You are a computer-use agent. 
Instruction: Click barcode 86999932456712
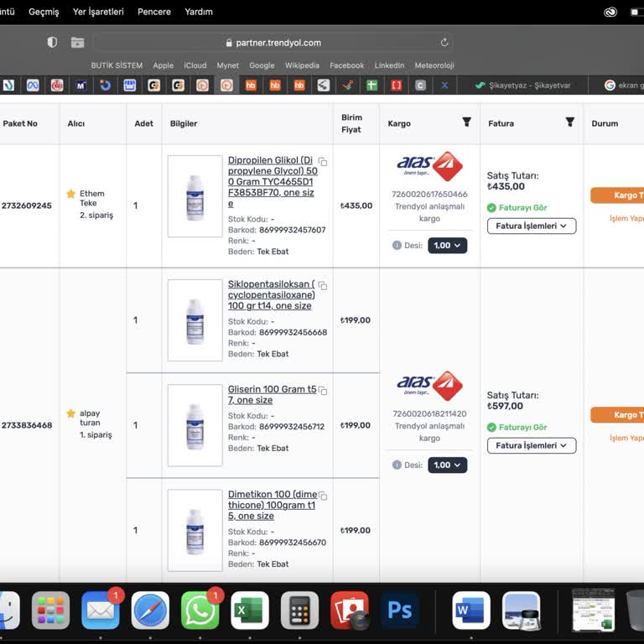(x=292, y=427)
